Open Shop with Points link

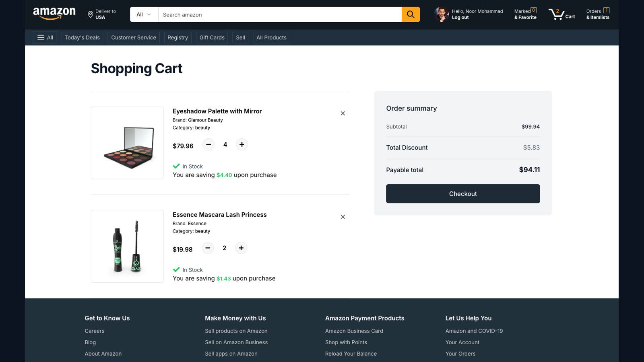coord(346,342)
